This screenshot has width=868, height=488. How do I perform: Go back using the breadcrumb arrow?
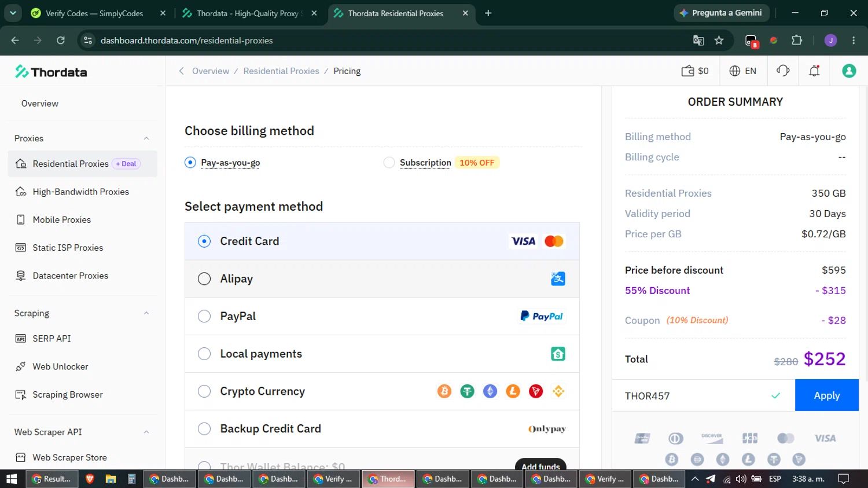point(181,71)
